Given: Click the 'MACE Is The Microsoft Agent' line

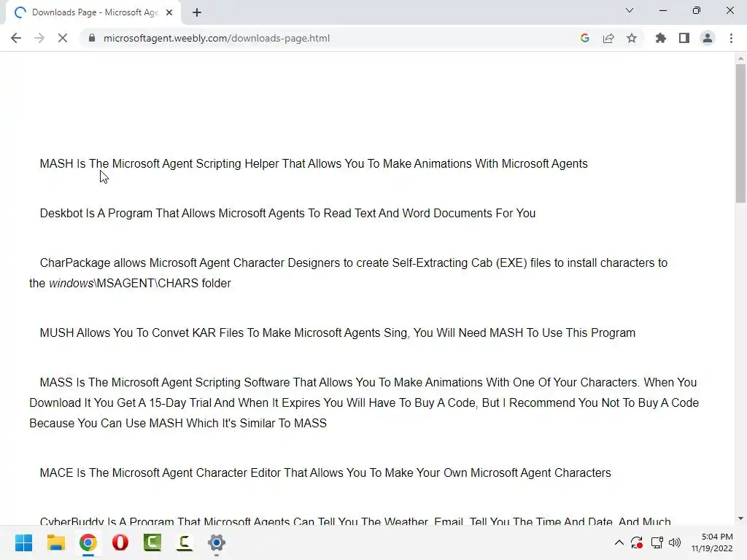Looking at the screenshot, I should point(325,472).
